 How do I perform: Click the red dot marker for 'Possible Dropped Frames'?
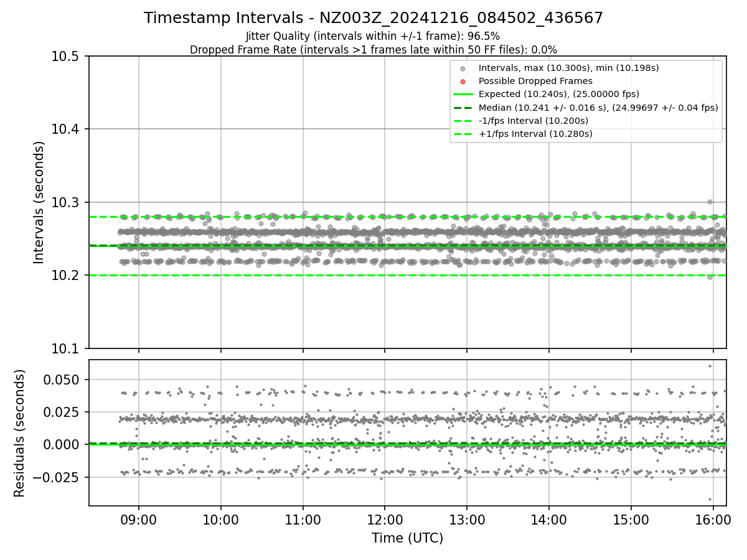pos(463,82)
